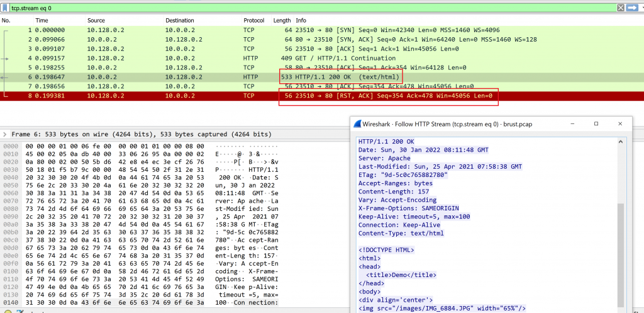Click ASCII text 'un, 30 J an 2022'

coord(247,186)
